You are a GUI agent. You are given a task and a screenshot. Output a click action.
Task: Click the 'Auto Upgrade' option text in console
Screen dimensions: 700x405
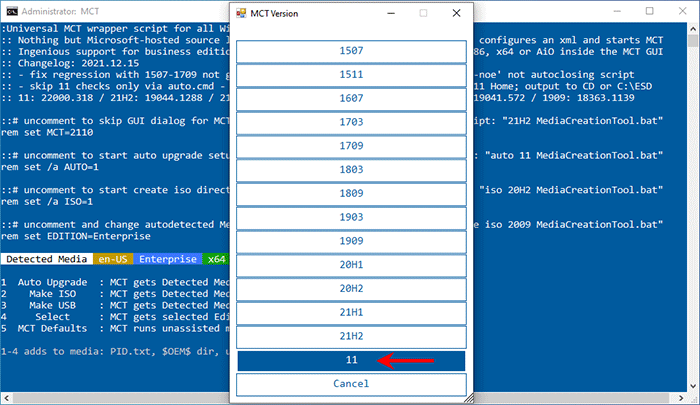point(53,282)
